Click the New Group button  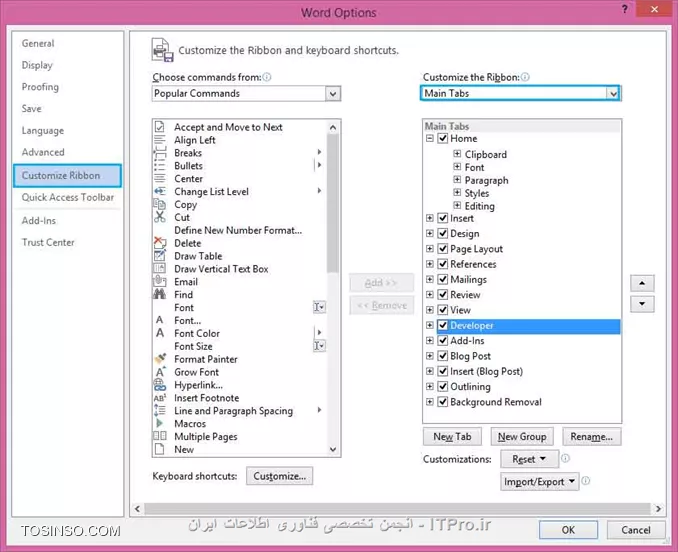pos(522,437)
